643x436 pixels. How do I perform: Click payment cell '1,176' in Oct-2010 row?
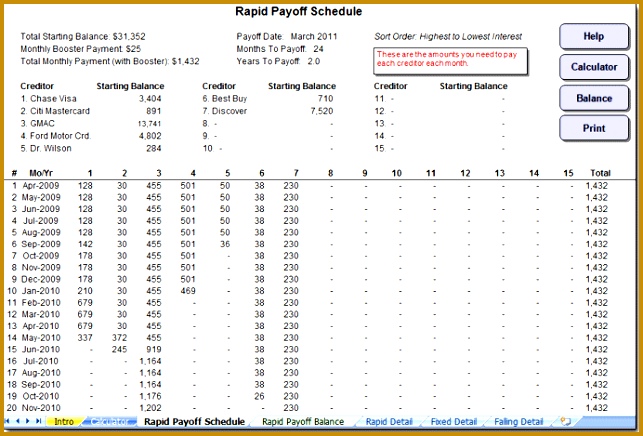pyautogui.click(x=150, y=396)
